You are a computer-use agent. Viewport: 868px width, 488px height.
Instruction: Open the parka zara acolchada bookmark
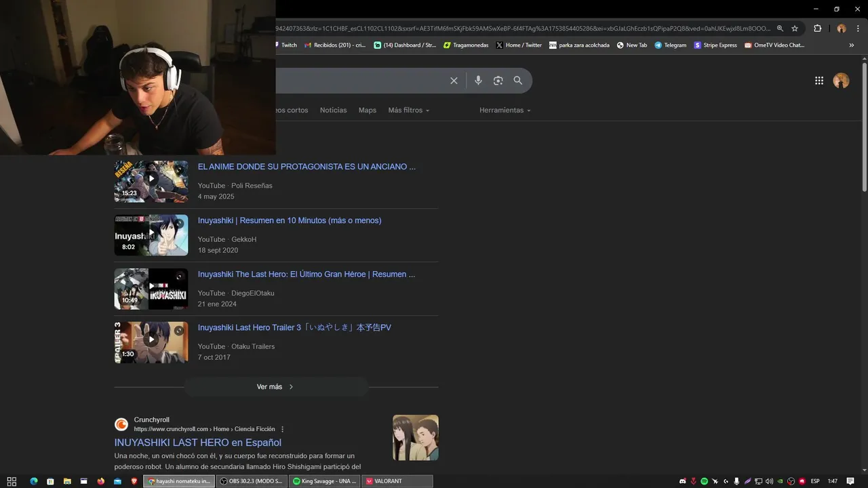click(x=579, y=45)
